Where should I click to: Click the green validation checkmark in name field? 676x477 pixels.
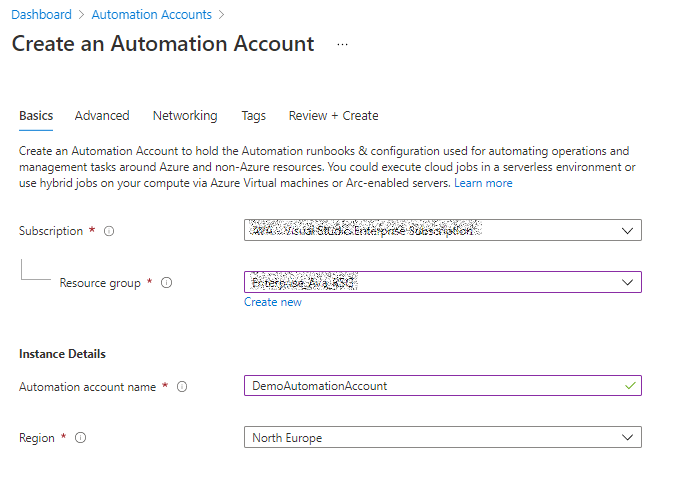coord(627,385)
